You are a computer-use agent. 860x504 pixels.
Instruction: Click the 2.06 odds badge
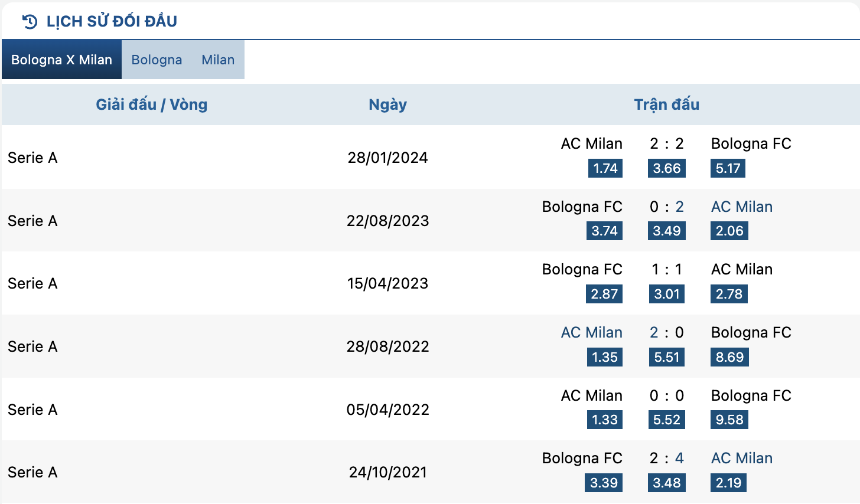pos(729,231)
